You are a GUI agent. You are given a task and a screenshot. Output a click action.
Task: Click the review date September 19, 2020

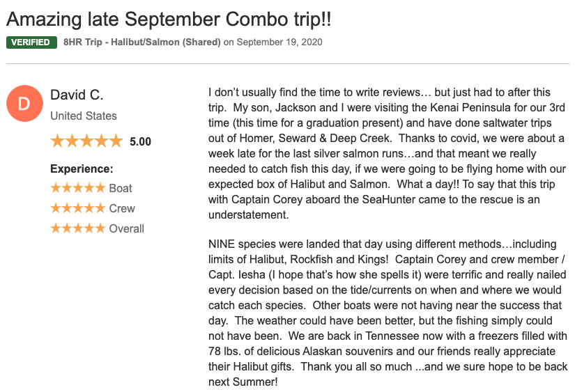point(279,42)
